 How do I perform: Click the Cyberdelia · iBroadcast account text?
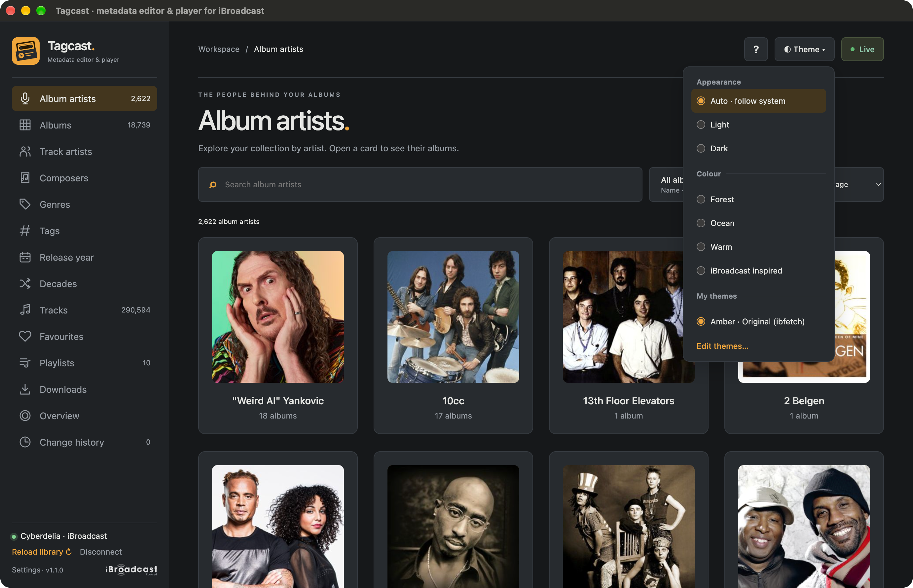(64, 536)
